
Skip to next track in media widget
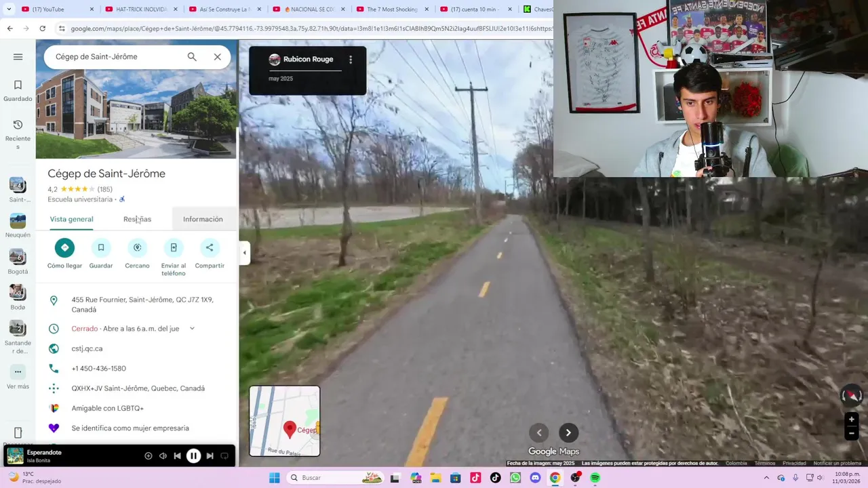[x=210, y=456]
